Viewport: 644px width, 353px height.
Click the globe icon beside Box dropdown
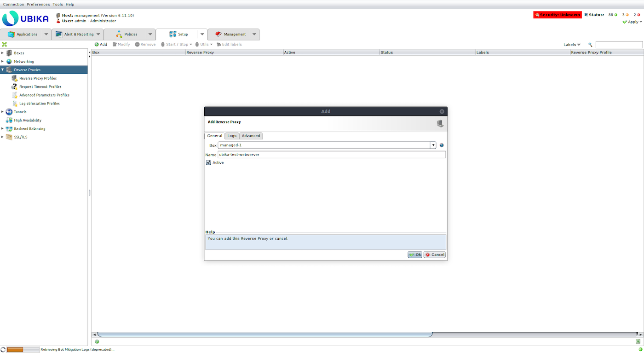[x=442, y=145]
